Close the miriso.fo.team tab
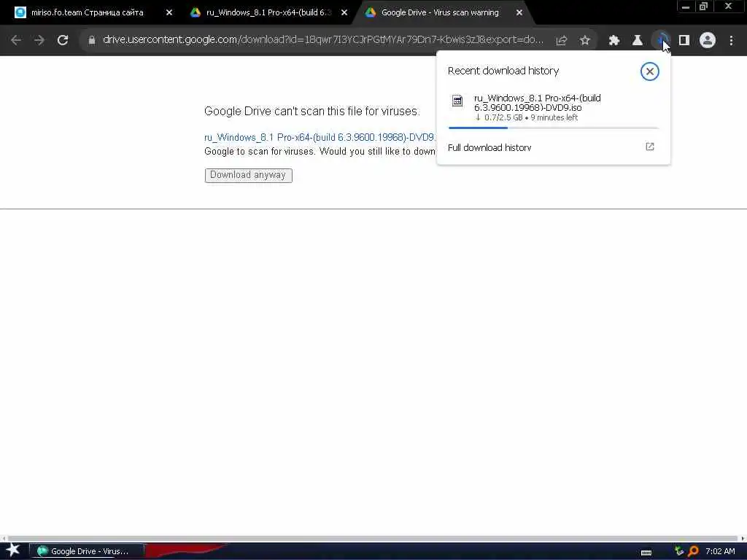The width and height of the screenshot is (747, 560). 169,13
